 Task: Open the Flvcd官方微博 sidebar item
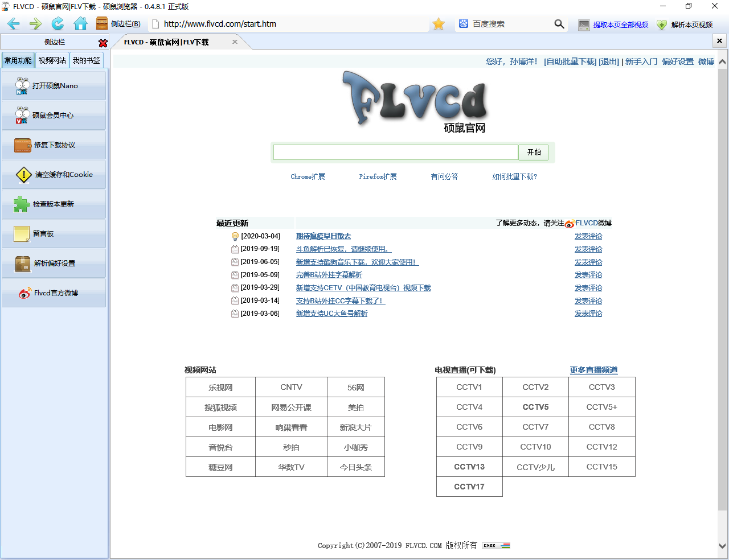click(x=54, y=293)
